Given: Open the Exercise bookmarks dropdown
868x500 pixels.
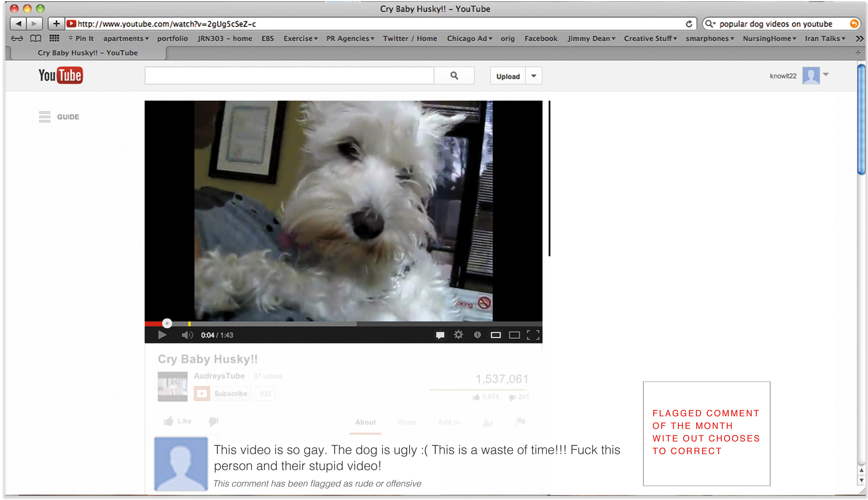Looking at the screenshot, I should point(300,39).
